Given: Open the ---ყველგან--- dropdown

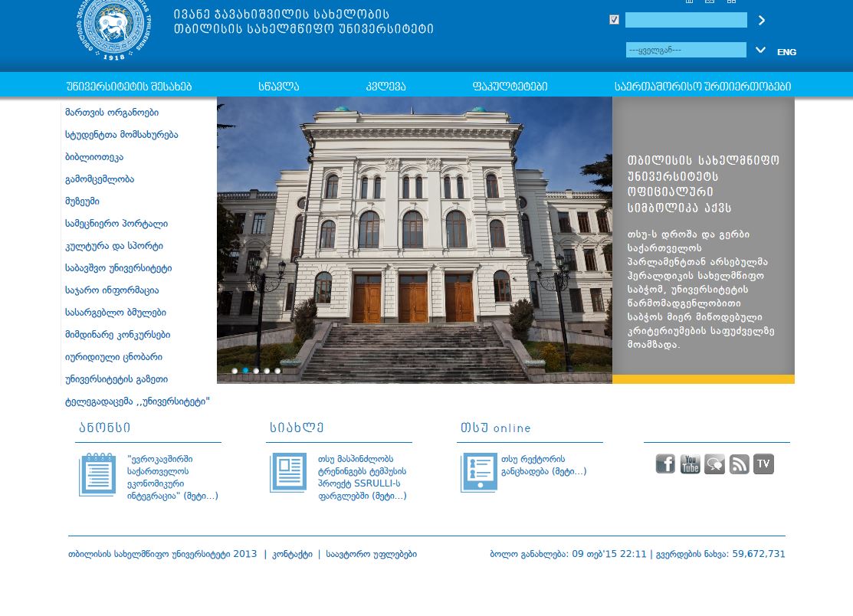Looking at the screenshot, I should coord(686,50).
